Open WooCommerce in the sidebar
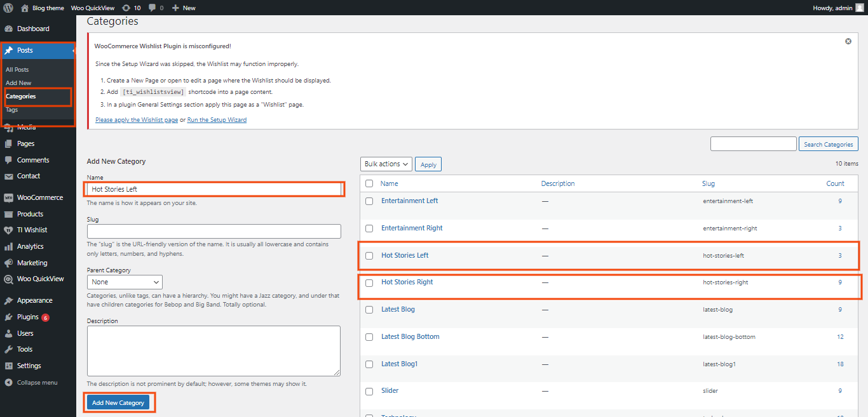Image resolution: width=868 pixels, height=417 pixels. (39, 197)
